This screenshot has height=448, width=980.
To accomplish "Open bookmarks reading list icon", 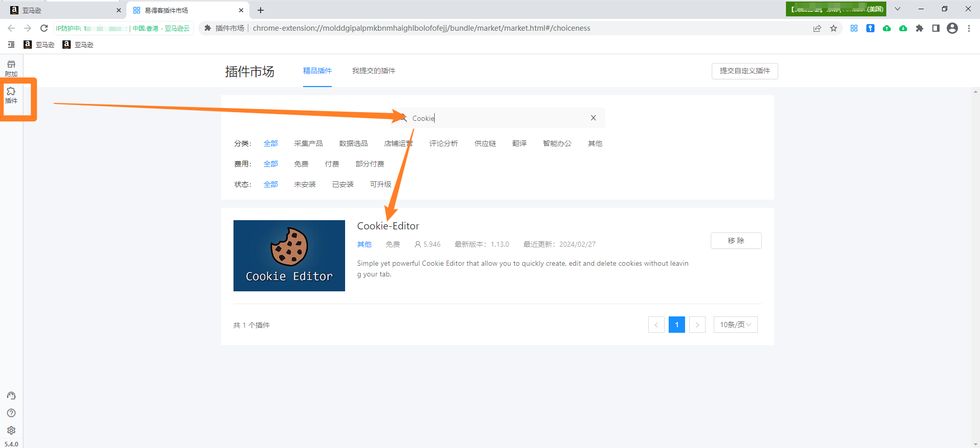I will [x=11, y=45].
